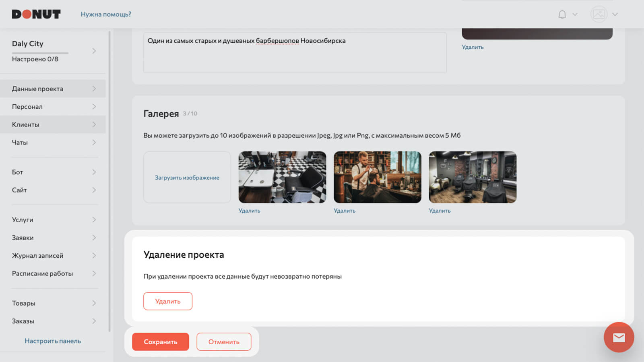Expand chevron next to 'Заявки'
This screenshot has width=644, height=362.
coord(94,238)
